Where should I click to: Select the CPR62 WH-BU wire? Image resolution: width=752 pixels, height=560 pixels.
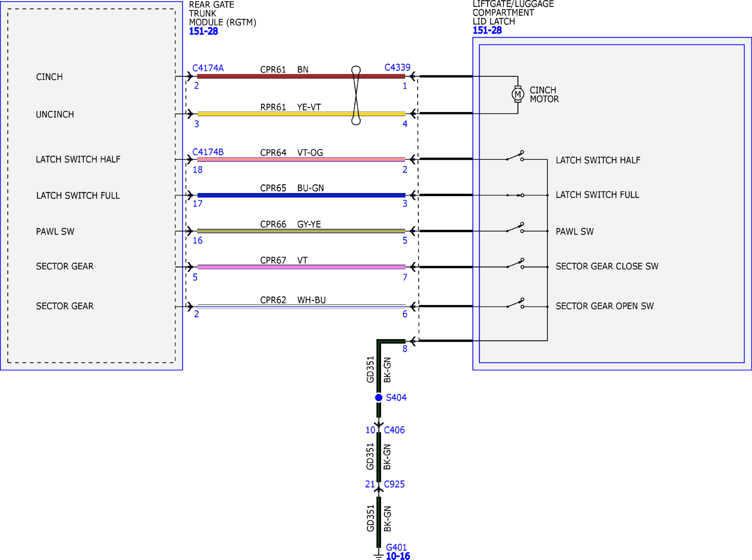point(301,306)
